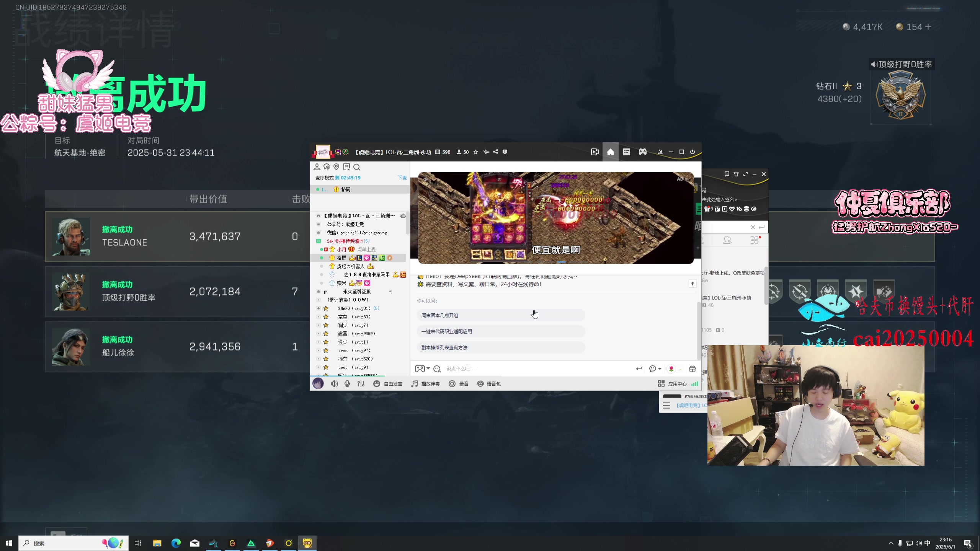The height and width of the screenshot is (551, 980).
Task: Select the 润少 (svip7) channel
Action: (x=353, y=325)
